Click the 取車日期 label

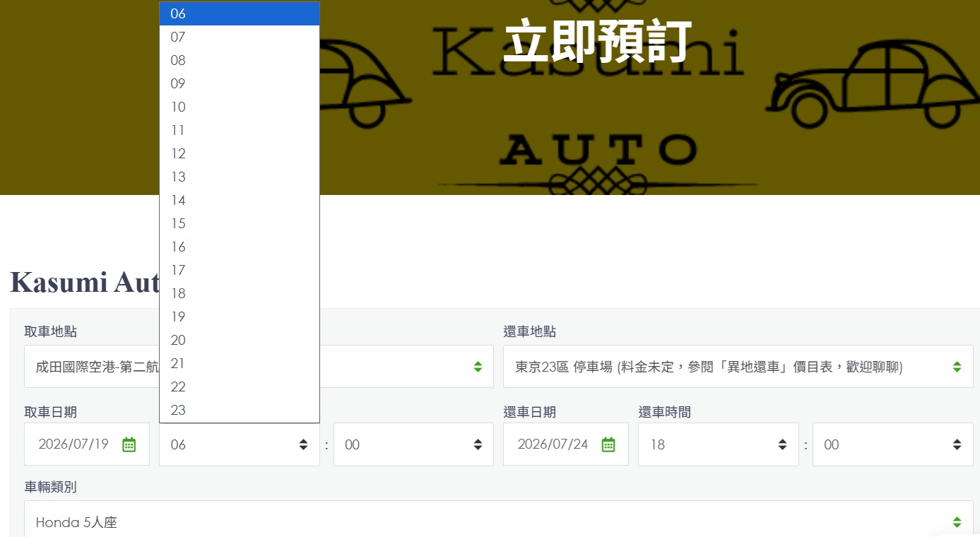coord(50,412)
